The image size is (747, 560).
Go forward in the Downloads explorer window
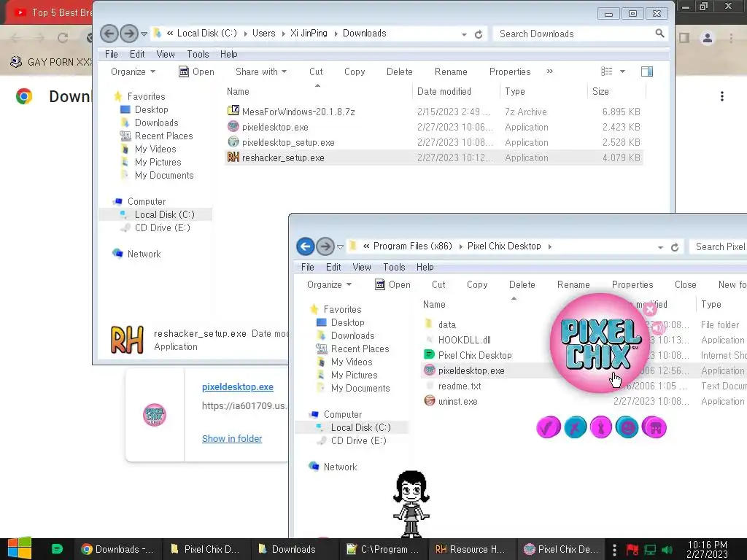point(128,34)
